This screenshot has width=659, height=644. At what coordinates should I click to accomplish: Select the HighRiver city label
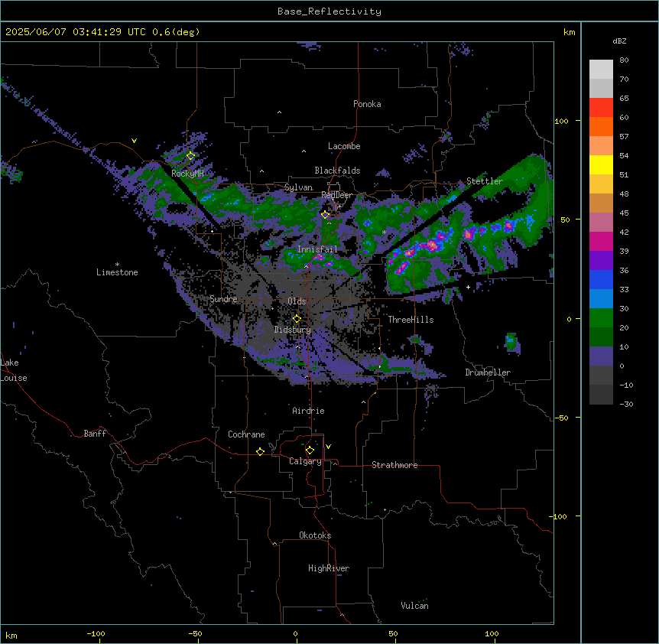(329, 568)
